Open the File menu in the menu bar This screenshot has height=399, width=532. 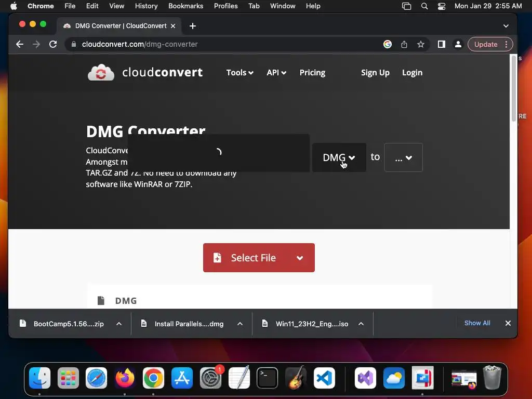tap(70, 6)
